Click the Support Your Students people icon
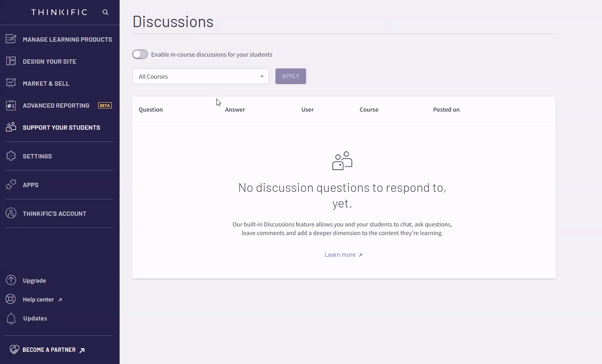 [x=11, y=127]
